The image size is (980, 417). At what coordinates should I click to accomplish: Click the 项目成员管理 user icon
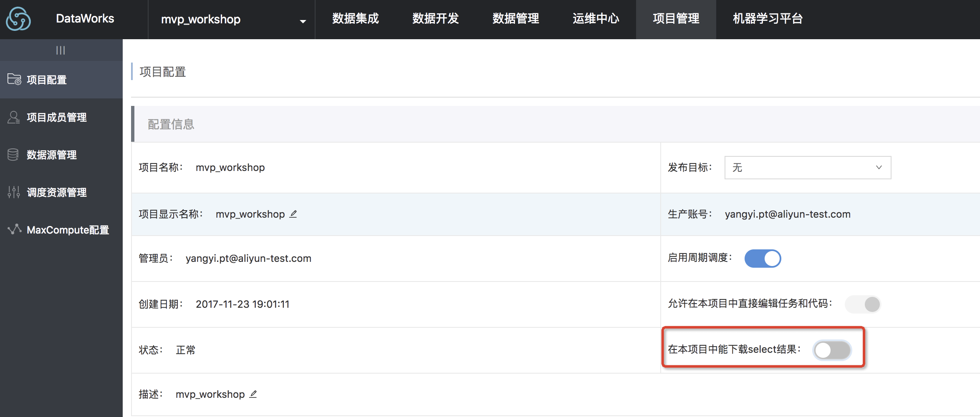[13, 117]
